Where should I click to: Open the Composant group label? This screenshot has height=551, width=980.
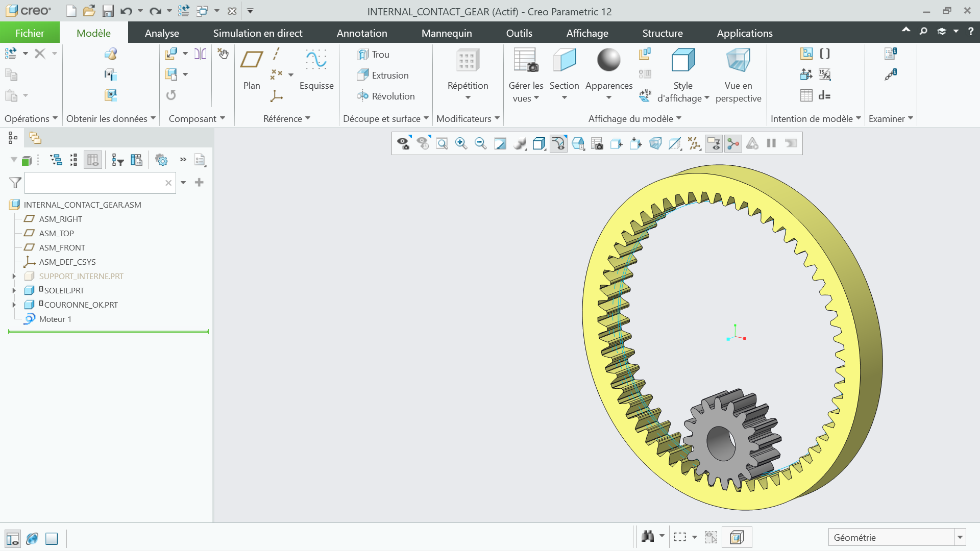pos(197,119)
